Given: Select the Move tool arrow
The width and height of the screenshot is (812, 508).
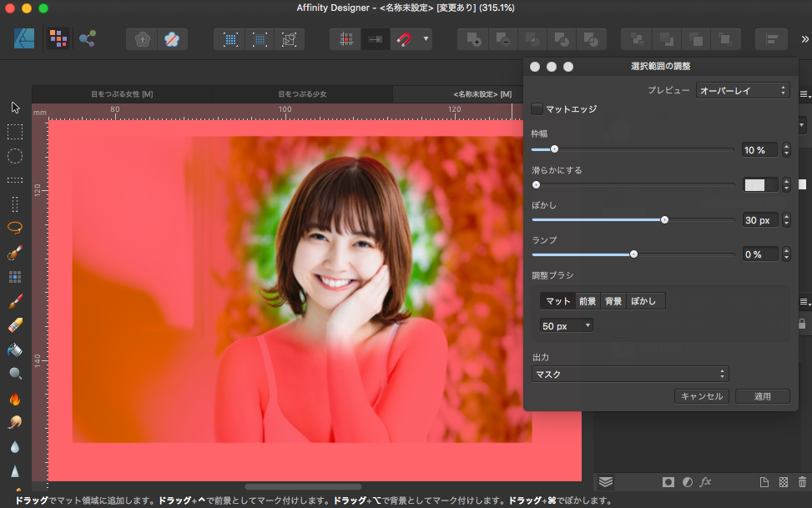Looking at the screenshot, I should tap(15, 107).
